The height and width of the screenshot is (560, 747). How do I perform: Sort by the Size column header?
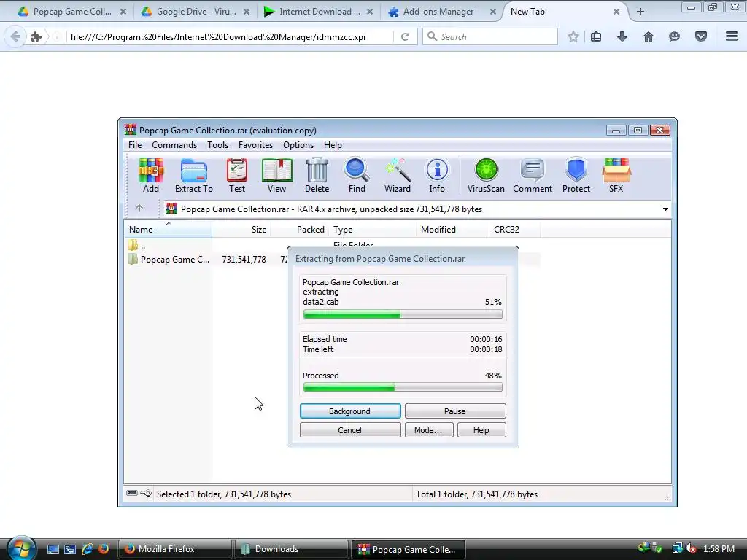[x=241, y=230]
